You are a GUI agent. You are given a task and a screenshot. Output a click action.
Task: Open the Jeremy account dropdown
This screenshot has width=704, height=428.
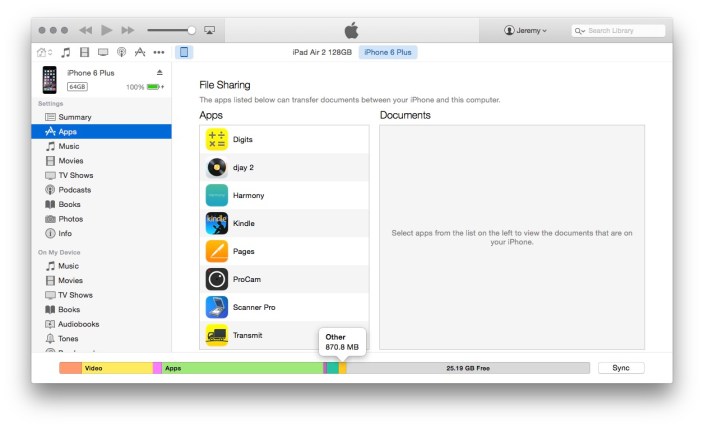coord(526,31)
